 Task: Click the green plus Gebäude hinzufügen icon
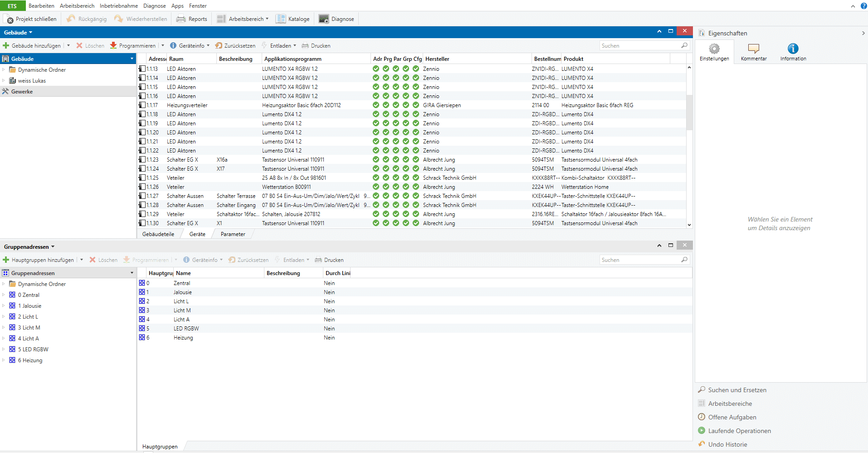(6, 46)
